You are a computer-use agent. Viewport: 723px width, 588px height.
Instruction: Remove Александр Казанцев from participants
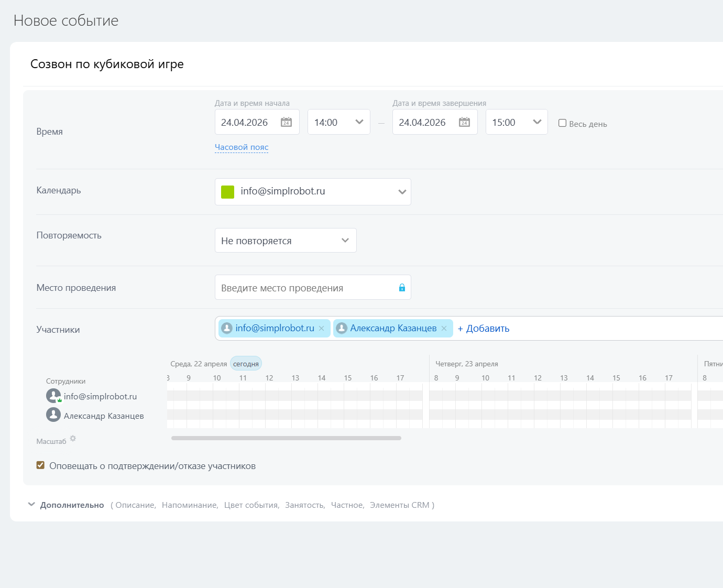(444, 329)
